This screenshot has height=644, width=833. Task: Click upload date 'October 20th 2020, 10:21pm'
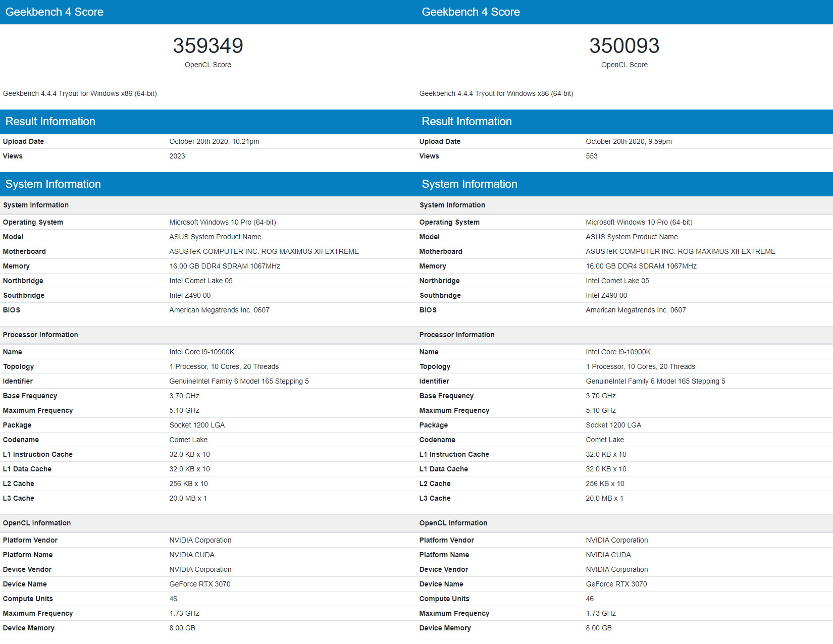click(x=214, y=141)
